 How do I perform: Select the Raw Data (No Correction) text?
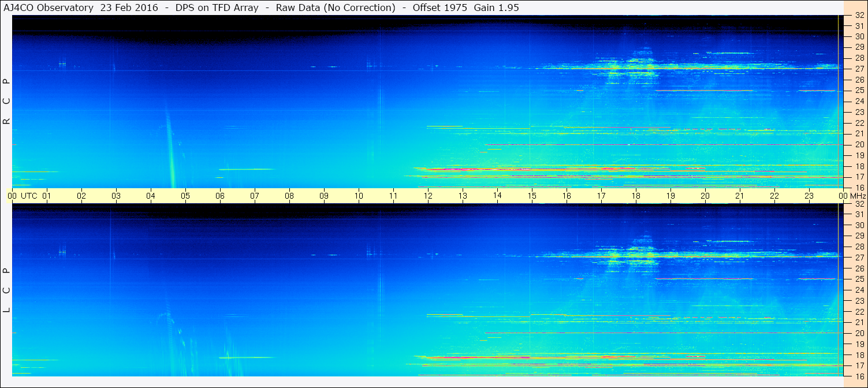click(x=336, y=8)
